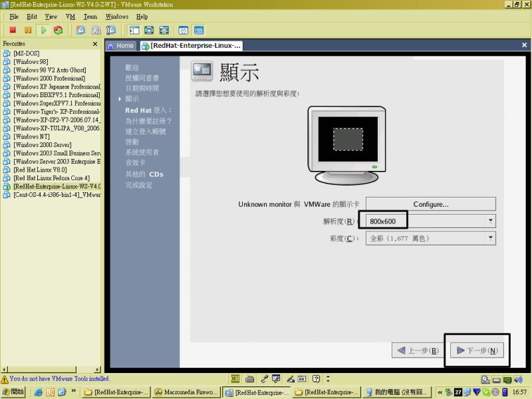The height and width of the screenshot is (399, 532).
Task: Click the display monitor icon beside the 顯示 heading
Action: click(202, 71)
